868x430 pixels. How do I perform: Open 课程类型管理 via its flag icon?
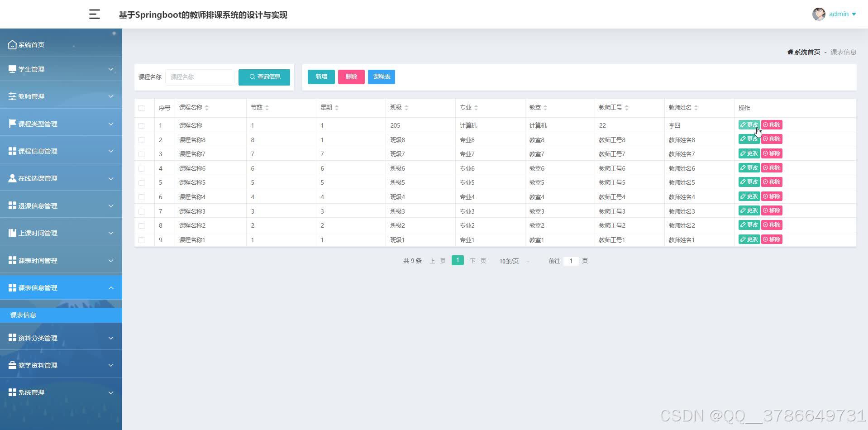tap(12, 123)
